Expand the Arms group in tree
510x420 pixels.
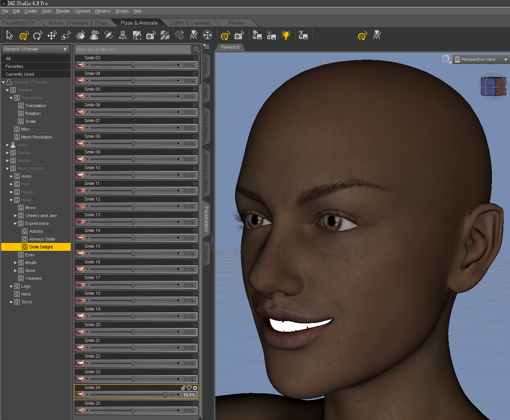click(11, 176)
